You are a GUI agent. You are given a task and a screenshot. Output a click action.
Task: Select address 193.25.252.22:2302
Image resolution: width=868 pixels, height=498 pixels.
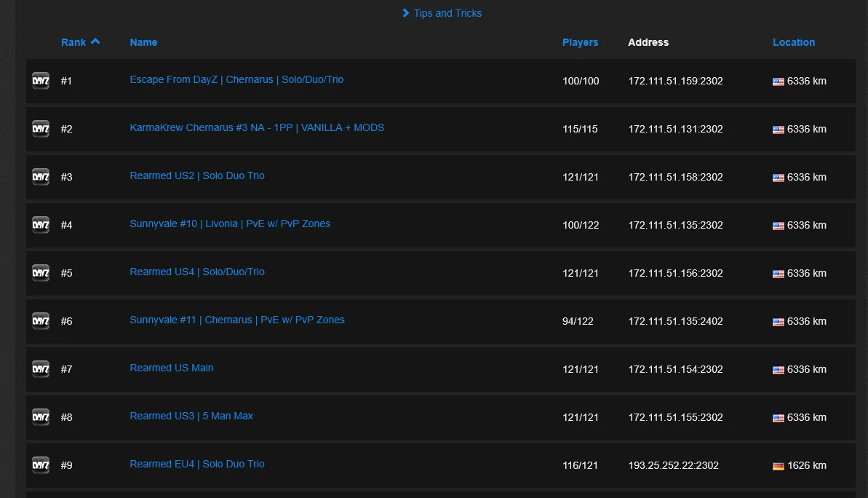click(673, 465)
